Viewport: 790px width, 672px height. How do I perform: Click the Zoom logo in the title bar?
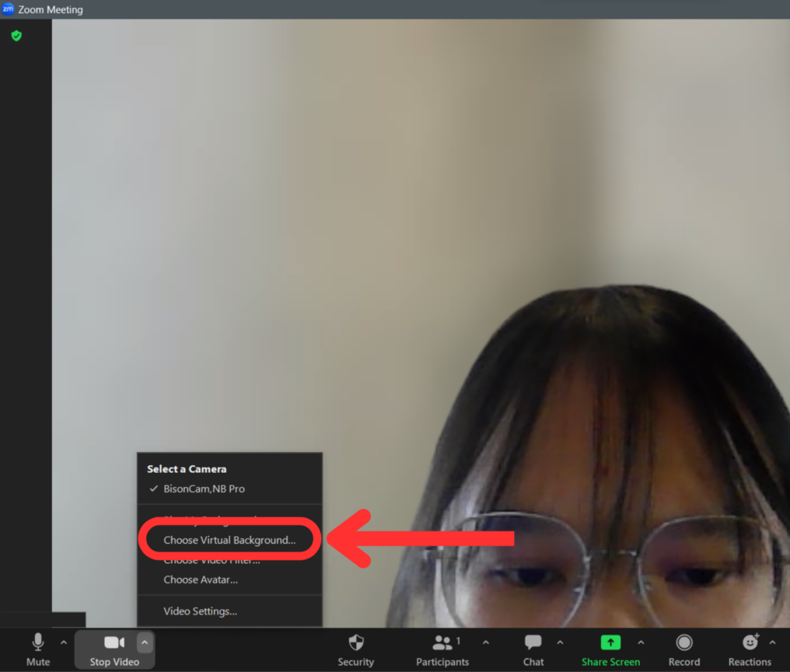[9, 9]
